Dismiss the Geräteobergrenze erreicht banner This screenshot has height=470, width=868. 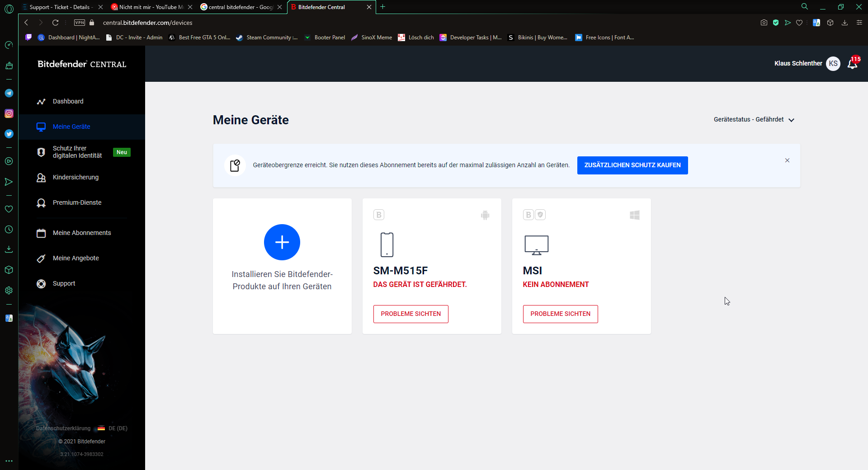point(787,160)
